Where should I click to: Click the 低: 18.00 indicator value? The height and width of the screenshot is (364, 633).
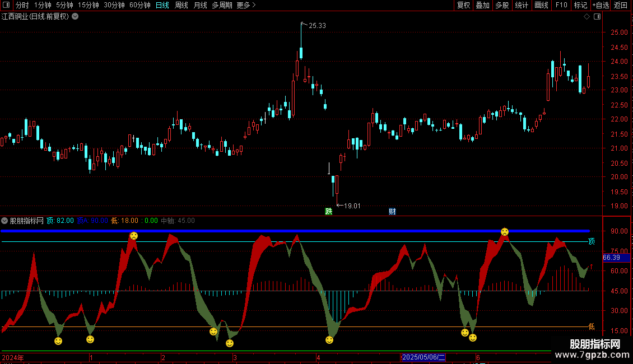tap(125, 221)
